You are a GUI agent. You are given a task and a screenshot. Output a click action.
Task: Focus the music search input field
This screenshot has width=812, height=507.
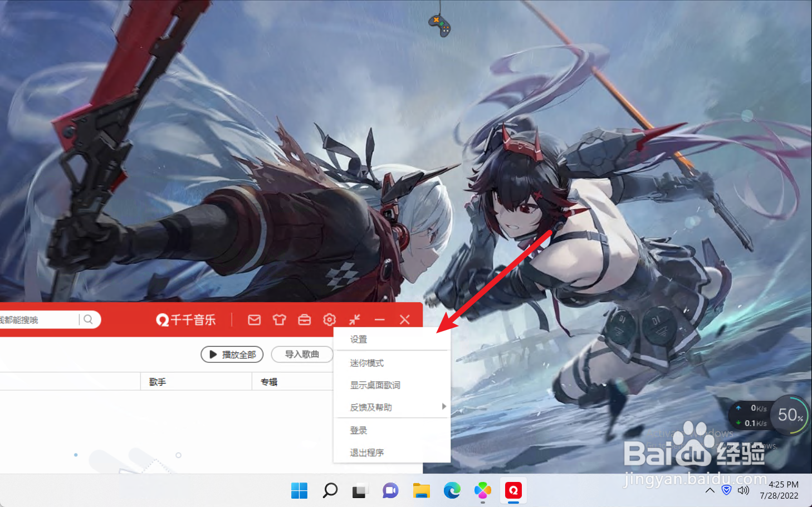pos(39,319)
